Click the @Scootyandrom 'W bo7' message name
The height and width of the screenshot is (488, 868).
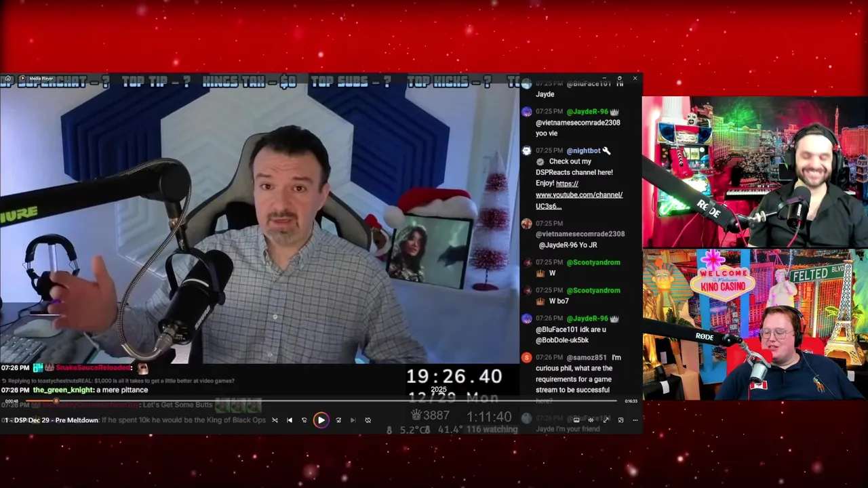pyautogui.click(x=593, y=290)
